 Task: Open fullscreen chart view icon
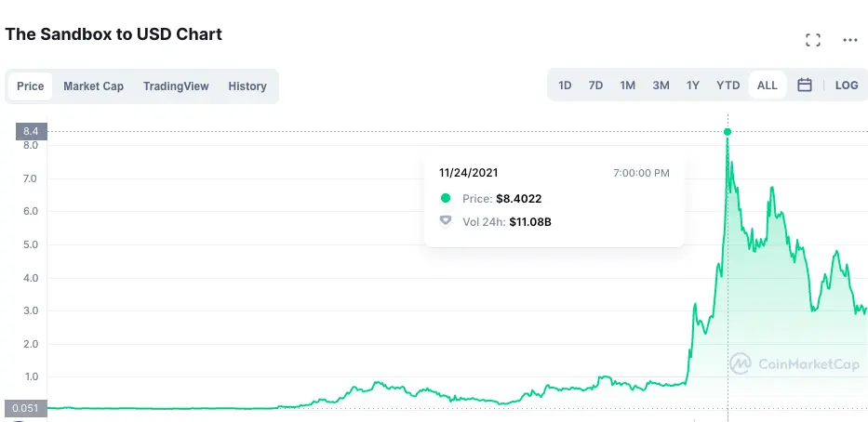point(812,40)
